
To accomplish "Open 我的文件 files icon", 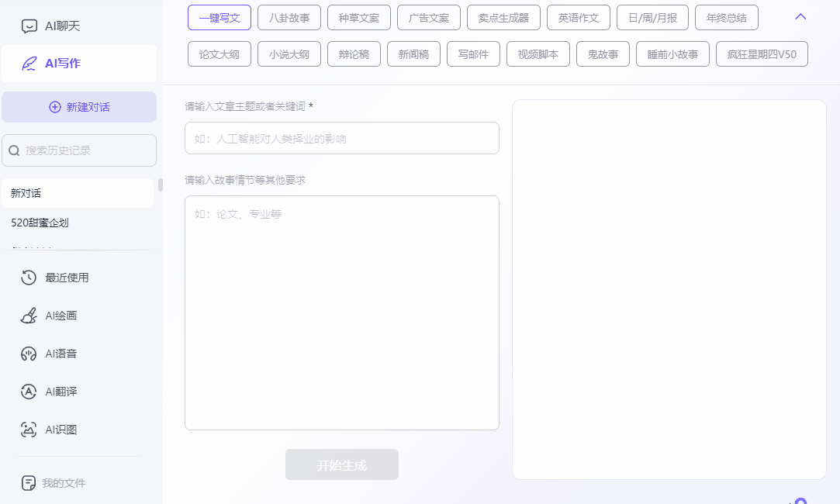I will (x=29, y=483).
